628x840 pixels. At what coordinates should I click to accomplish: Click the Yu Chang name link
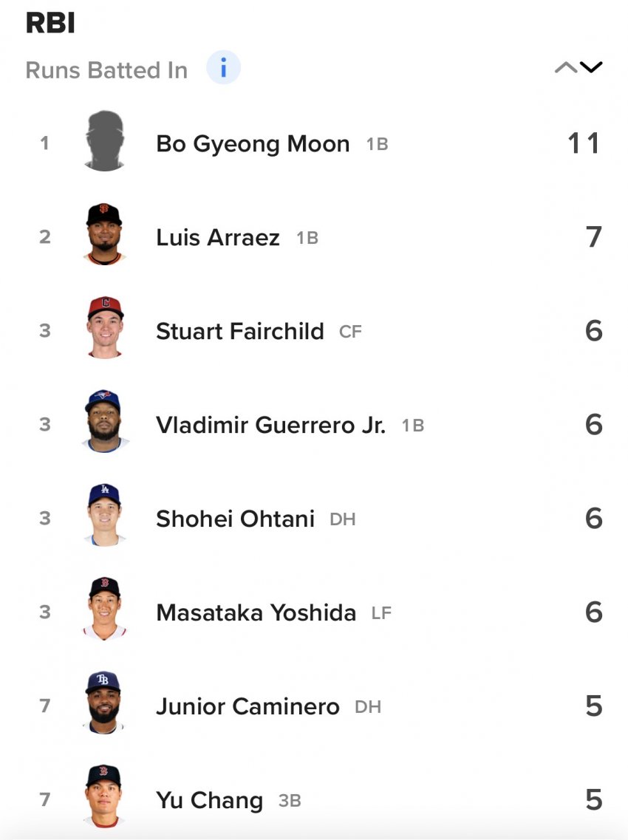209,800
